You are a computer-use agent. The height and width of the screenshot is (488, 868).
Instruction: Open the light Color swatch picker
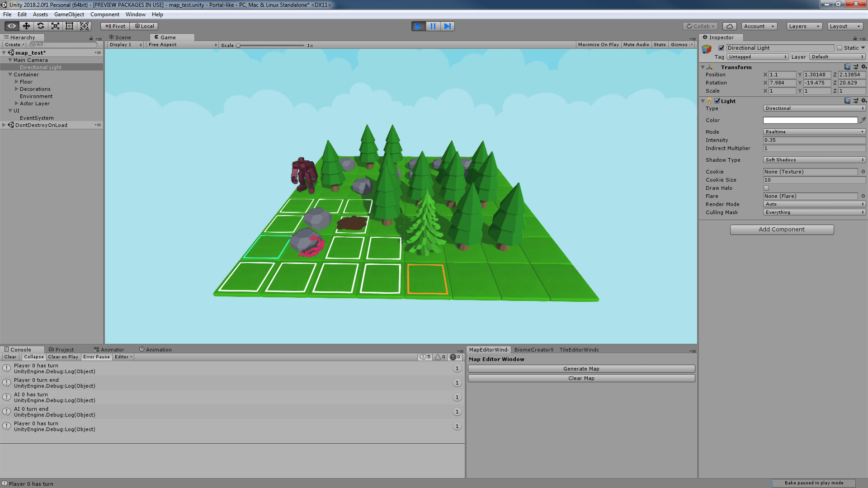(809, 120)
